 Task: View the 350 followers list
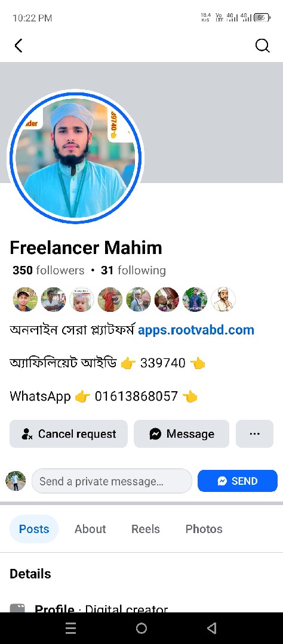(x=48, y=270)
